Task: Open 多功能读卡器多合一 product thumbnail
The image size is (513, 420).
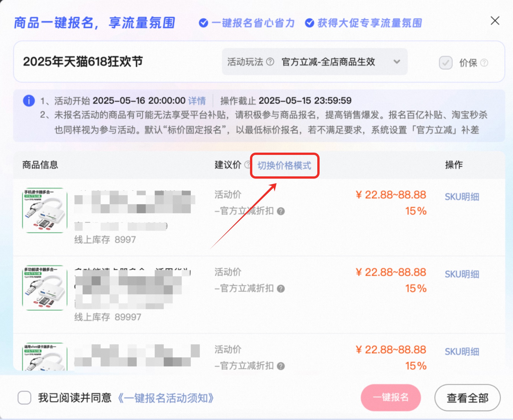Action: tap(45, 288)
